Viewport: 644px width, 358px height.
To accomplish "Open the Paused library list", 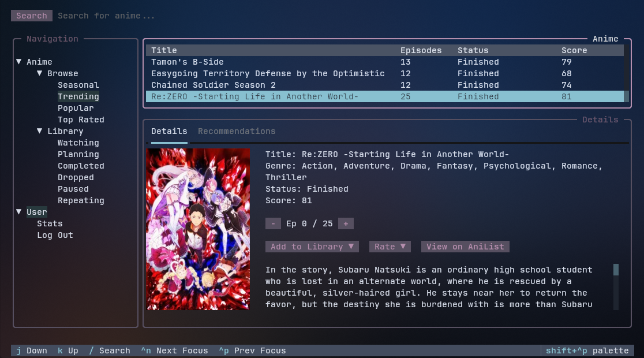I will tap(73, 189).
